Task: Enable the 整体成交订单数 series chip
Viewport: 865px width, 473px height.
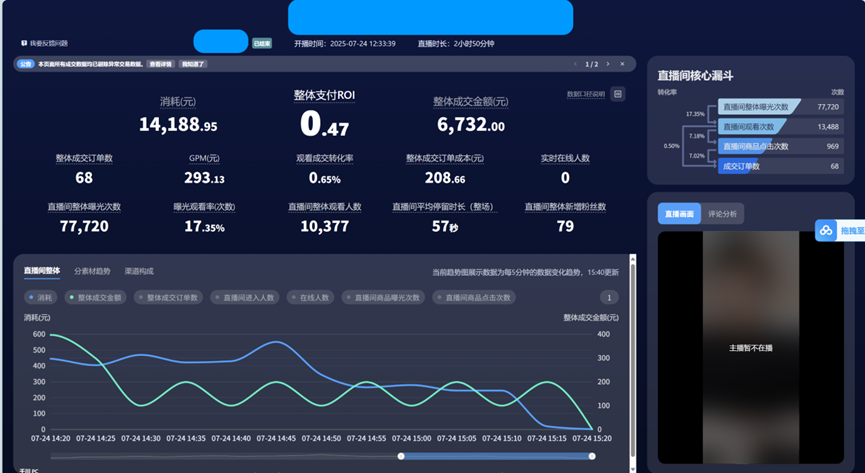Action: [170, 297]
